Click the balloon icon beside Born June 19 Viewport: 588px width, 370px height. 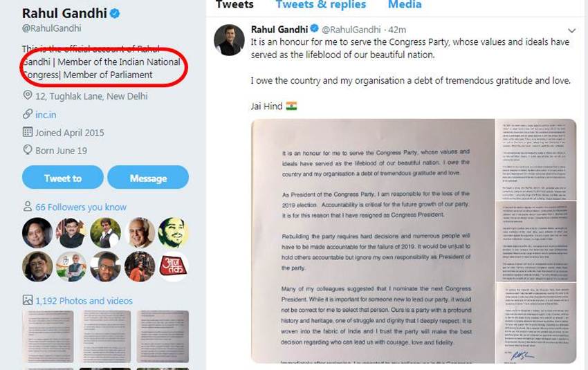(x=28, y=149)
